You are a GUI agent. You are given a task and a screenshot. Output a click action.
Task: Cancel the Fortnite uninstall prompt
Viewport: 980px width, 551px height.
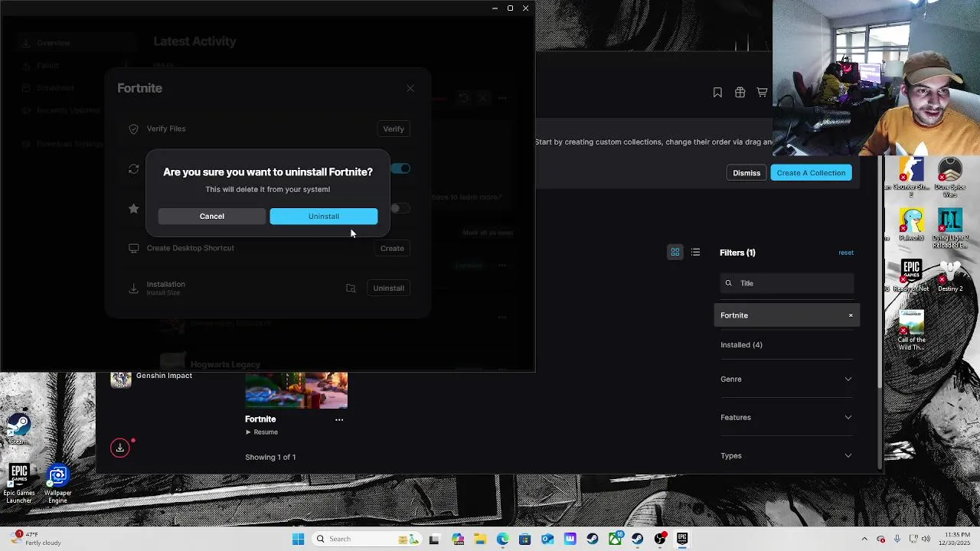coord(212,217)
